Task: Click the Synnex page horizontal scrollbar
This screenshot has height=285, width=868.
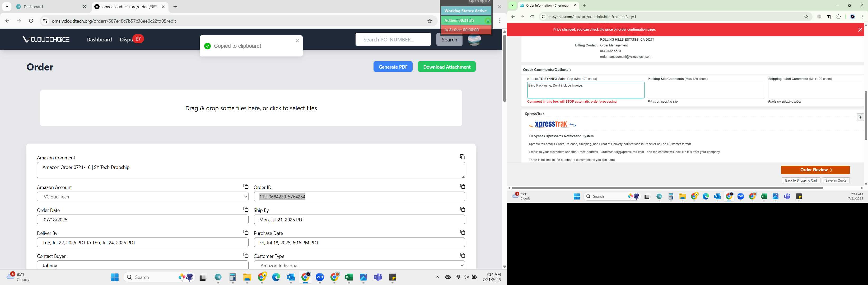Action: point(667,188)
